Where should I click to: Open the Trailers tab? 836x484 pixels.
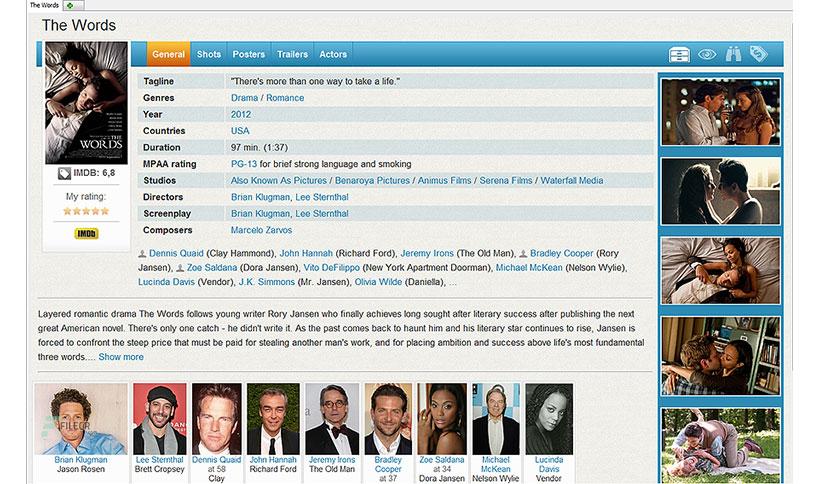(x=292, y=54)
